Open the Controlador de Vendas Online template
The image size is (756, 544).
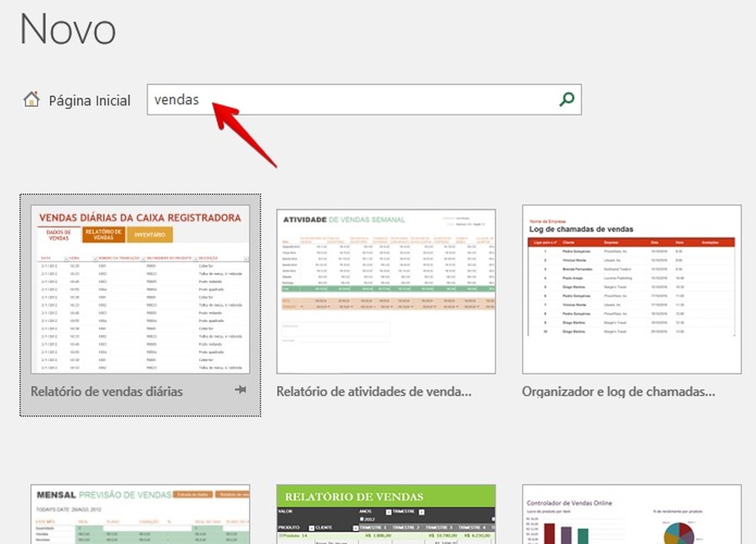(632, 514)
